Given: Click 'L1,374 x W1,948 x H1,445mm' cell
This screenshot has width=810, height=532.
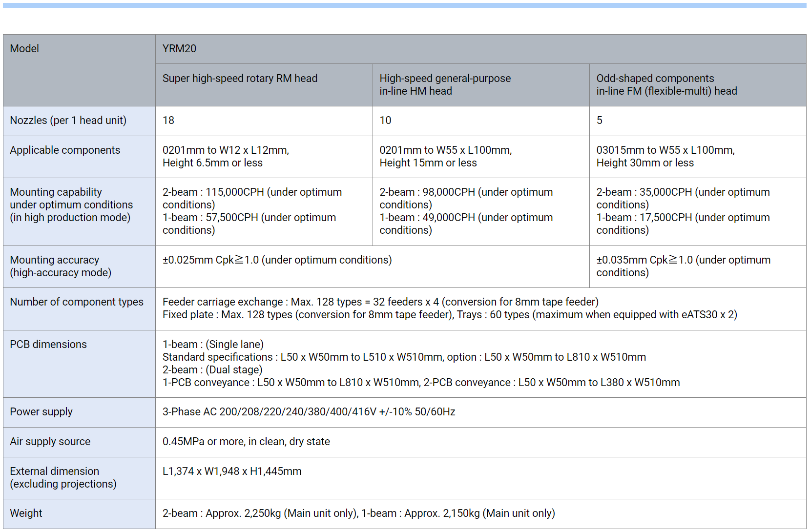Looking at the screenshot, I should coord(481,478).
